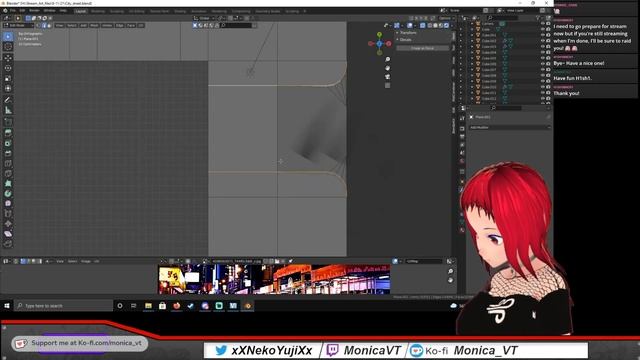The height and width of the screenshot is (360, 640).
Task: Enable face select mode
Action: [x=49, y=25]
